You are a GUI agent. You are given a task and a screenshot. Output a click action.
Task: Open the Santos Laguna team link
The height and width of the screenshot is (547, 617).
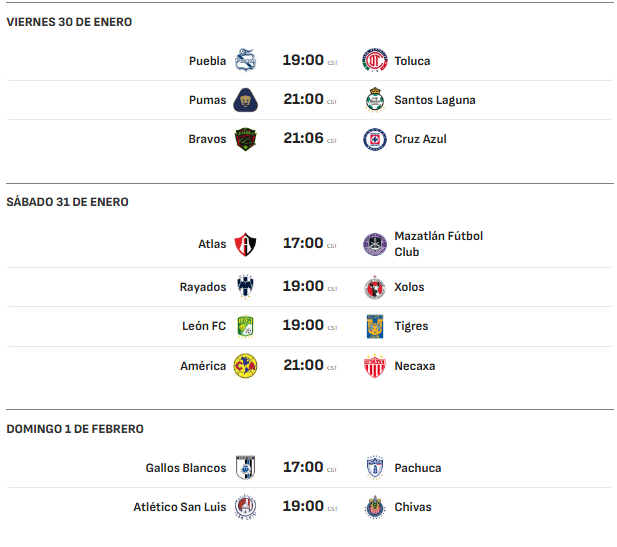tap(434, 100)
